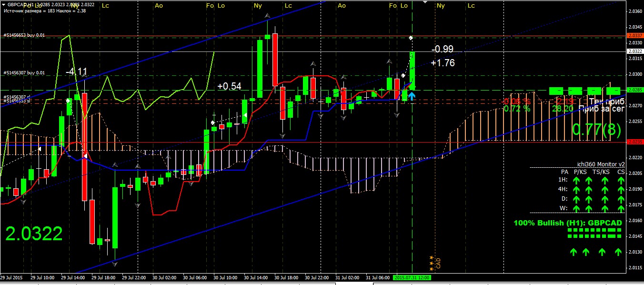Click the 29 Jul 2015 date label

11,277
